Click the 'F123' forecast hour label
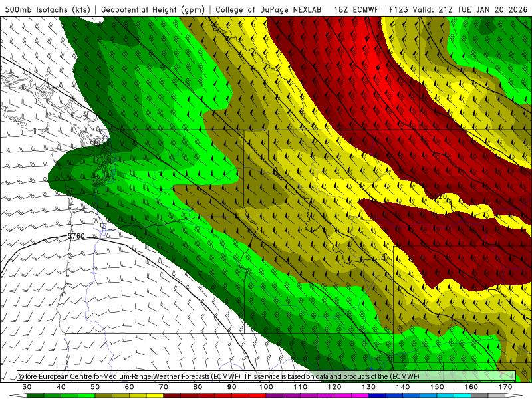The image size is (532, 399). click(399, 10)
